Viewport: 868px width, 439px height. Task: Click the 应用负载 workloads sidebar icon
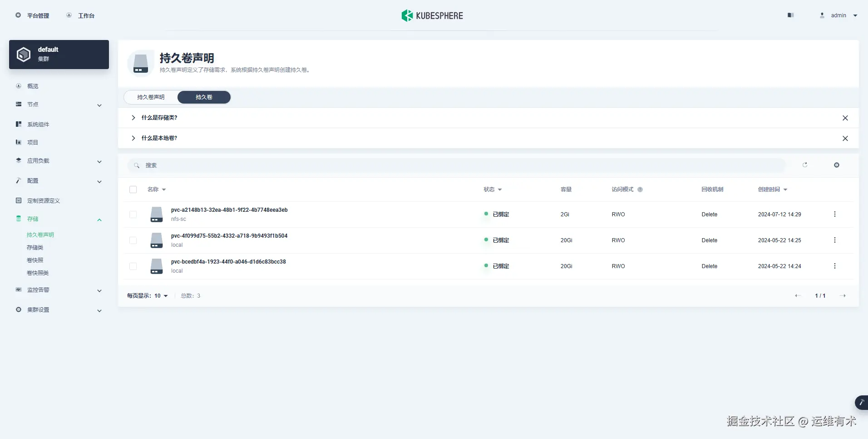point(19,160)
